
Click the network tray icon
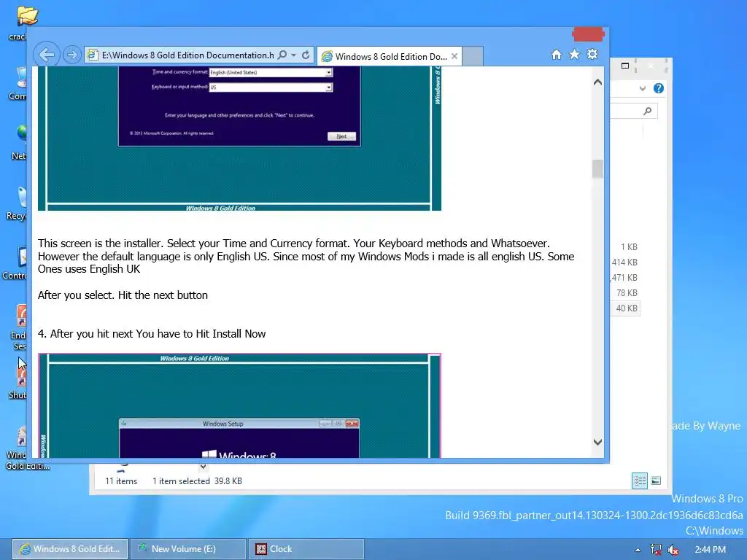[656, 550]
